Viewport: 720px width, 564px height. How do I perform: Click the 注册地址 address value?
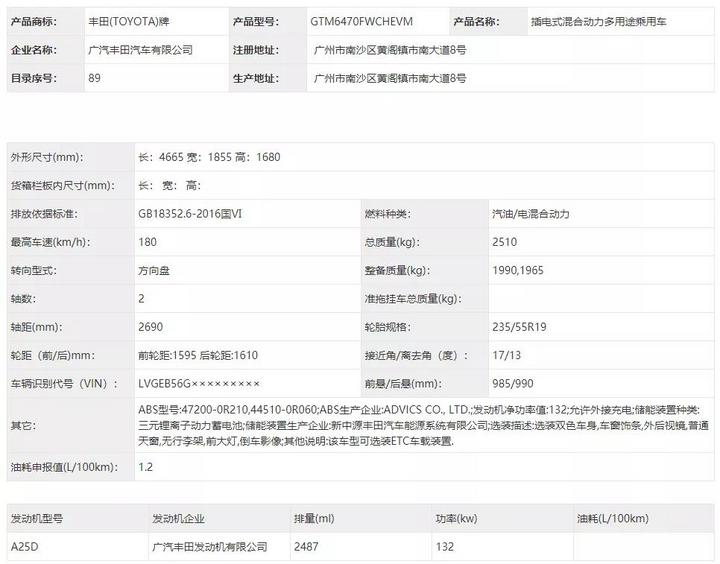[390, 50]
